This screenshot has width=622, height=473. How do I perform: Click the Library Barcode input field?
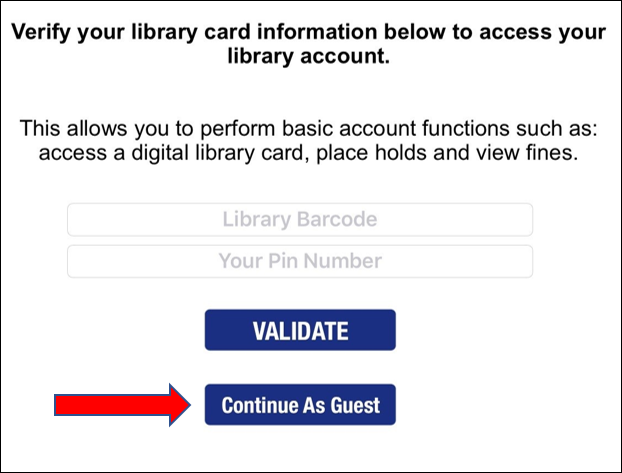coord(300,219)
